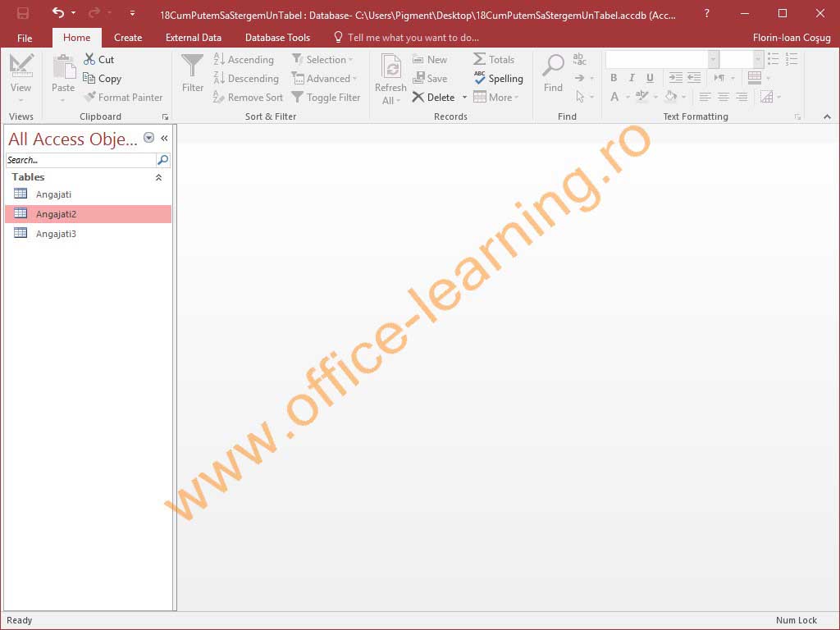The width and height of the screenshot is (840, 630).
Task: Open the Advanced filter options dropdown
Action: tap(324, 78)
